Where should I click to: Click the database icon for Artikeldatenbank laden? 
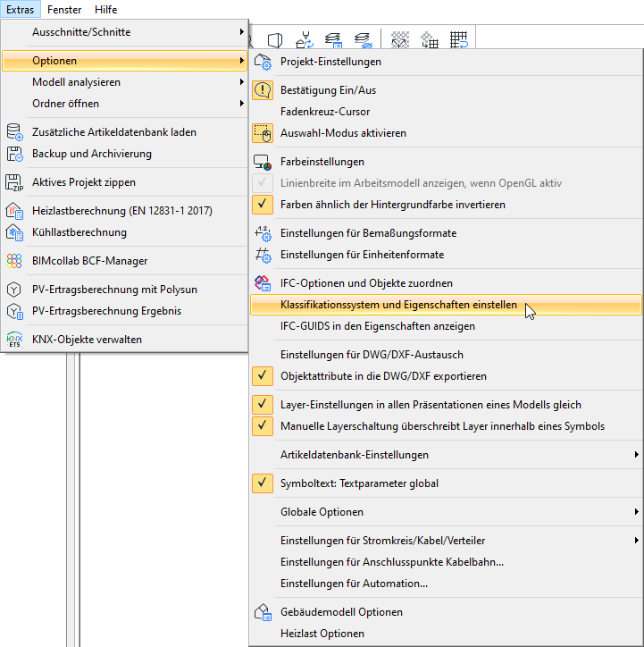[x=14, y=132]
